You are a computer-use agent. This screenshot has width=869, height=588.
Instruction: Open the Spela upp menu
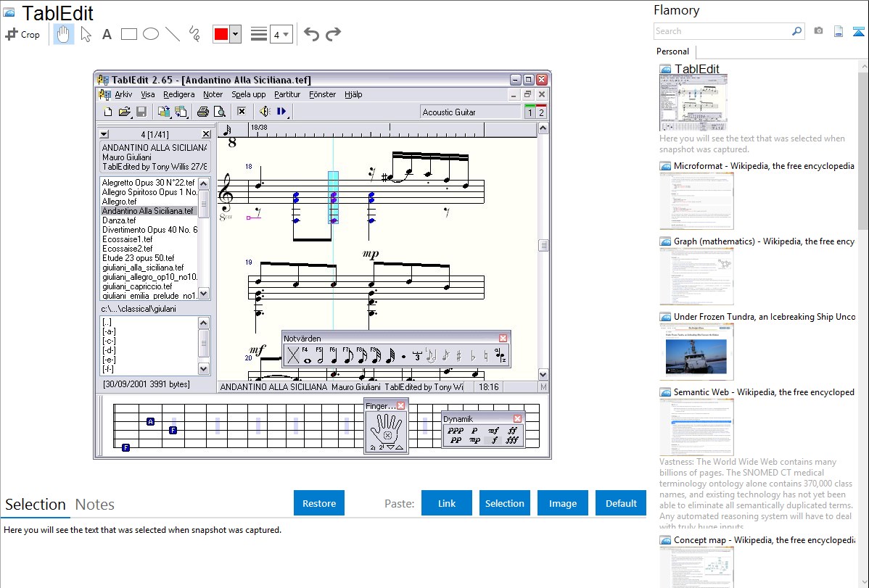pos(248,95)
